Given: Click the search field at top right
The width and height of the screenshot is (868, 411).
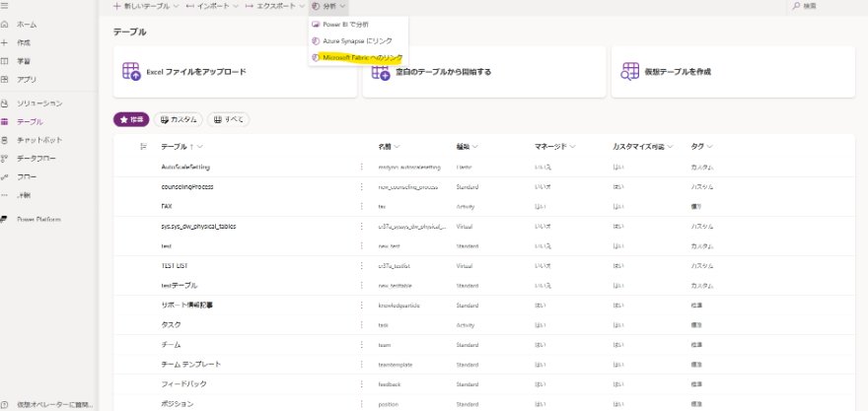Looking at the screenshot, I should point(827,6).
